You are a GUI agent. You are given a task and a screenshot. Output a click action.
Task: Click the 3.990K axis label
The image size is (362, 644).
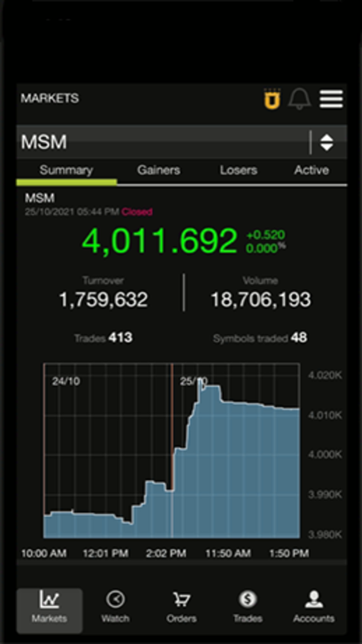pyautogui.click(x=325, y=494)
